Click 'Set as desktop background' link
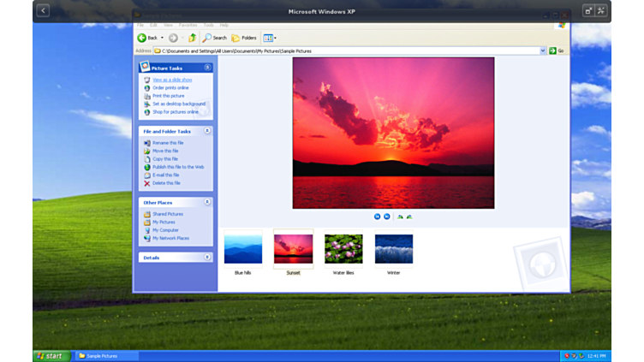 [x=178, y=104]
